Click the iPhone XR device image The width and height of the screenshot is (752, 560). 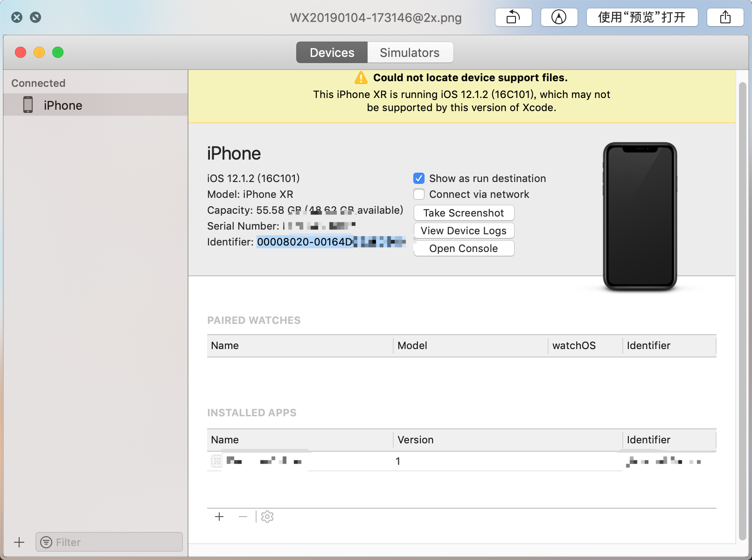(640, 217)
